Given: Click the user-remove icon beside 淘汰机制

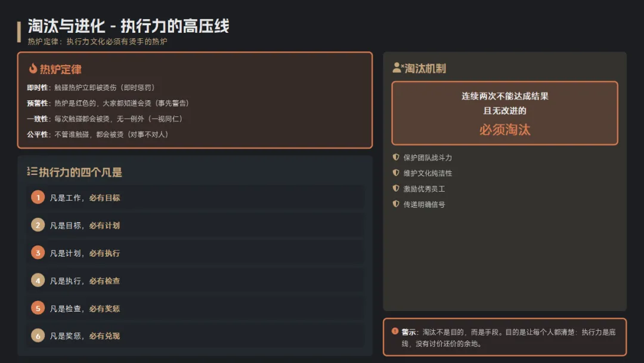Looking at the screenshot, I should [x=398, y=68].
